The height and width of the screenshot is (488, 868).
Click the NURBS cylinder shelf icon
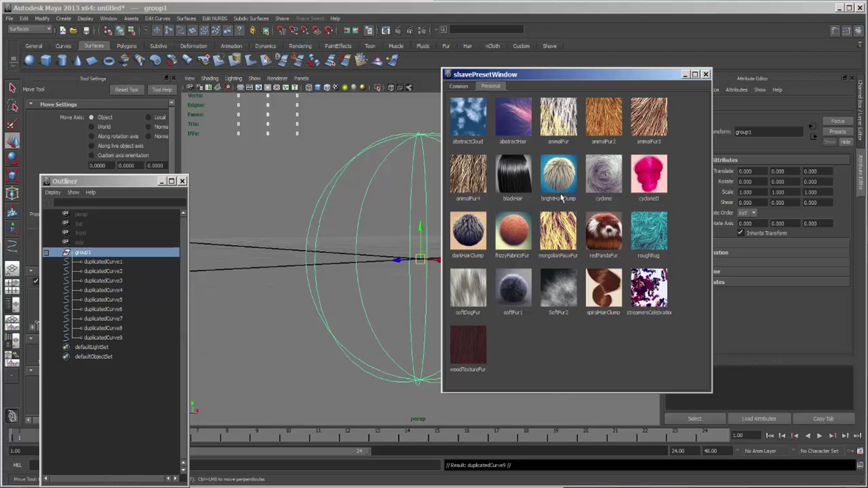[62, 60]
